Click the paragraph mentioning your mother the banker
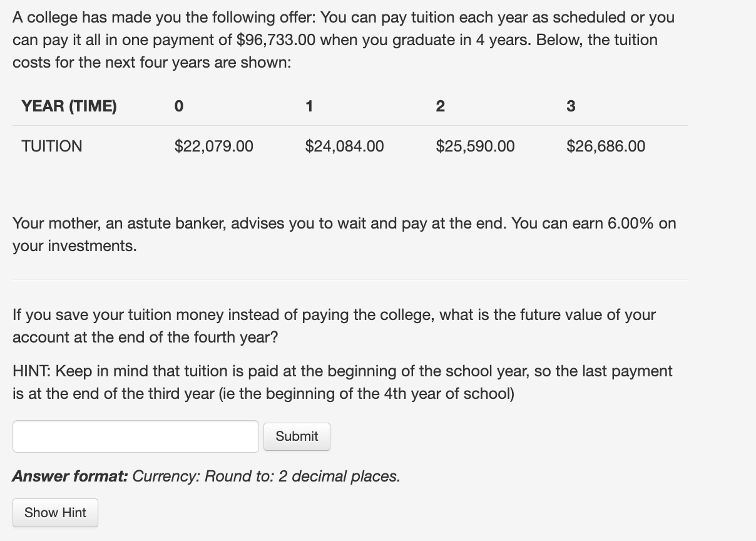 pos(344,234)
